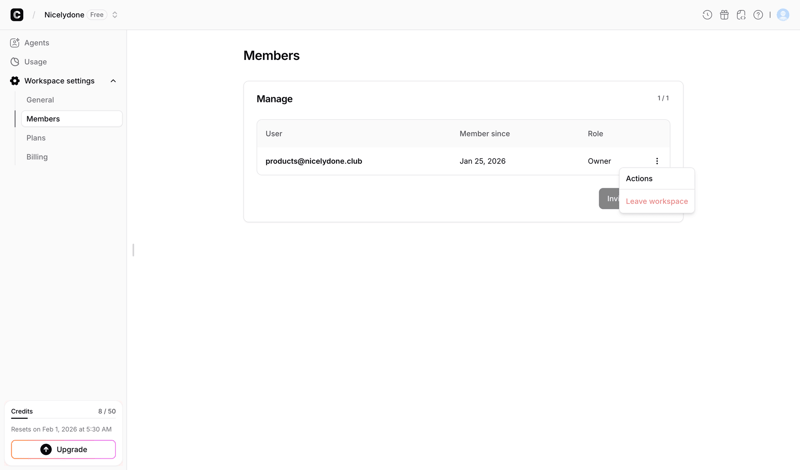Open the General settings page
Viewport: 800px width, 470px height.
coord(40,100)
